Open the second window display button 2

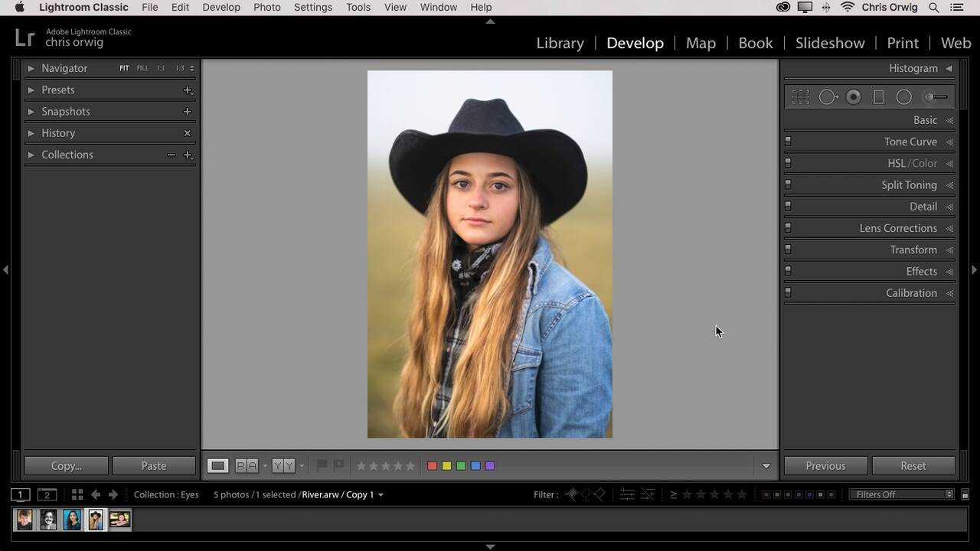pos(47,495)
